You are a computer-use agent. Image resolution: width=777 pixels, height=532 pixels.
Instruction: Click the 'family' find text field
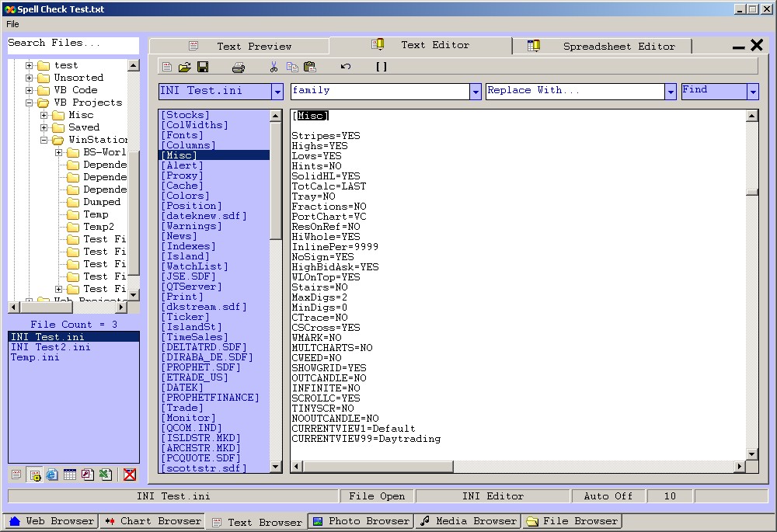pos(380,91)
